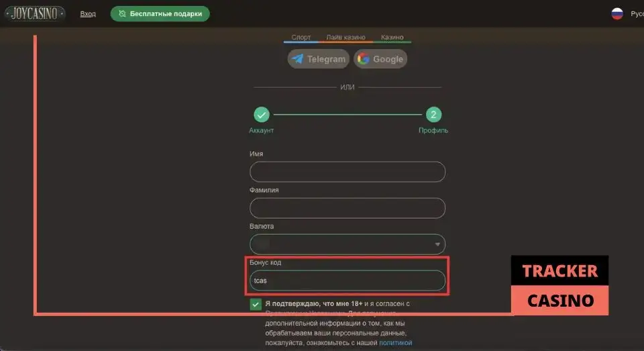Open the Вход login link

[88, 14]
